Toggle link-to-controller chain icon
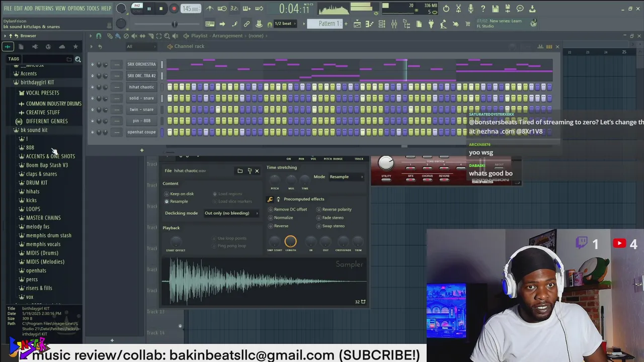 tap(247, 24)
